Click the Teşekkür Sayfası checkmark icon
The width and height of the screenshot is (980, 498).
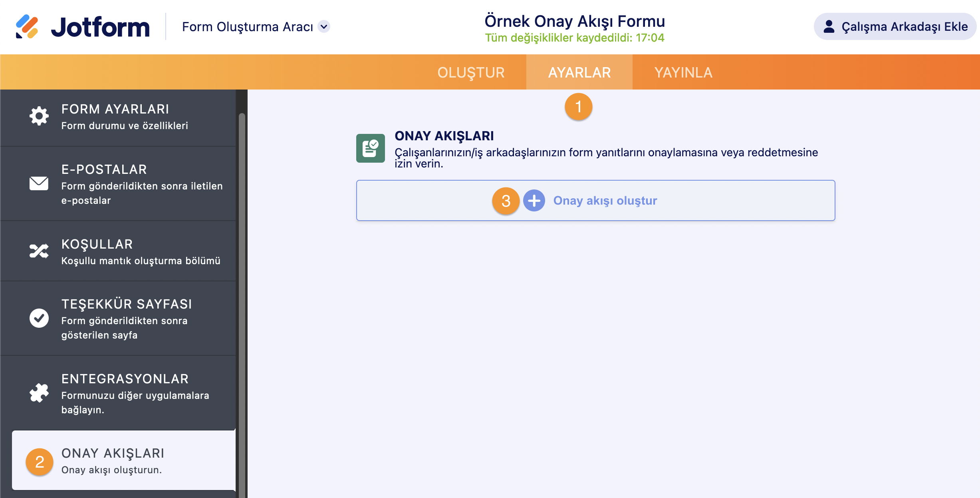pyautogui.click(x=39, y=318)
